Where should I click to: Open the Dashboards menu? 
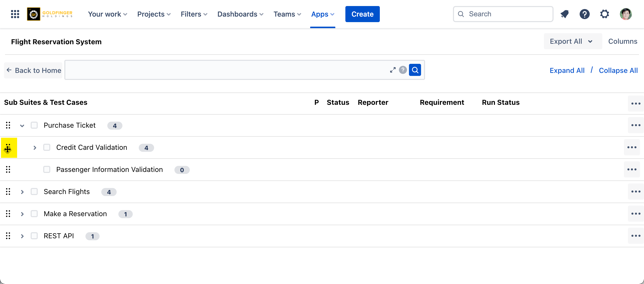point(240,14)
